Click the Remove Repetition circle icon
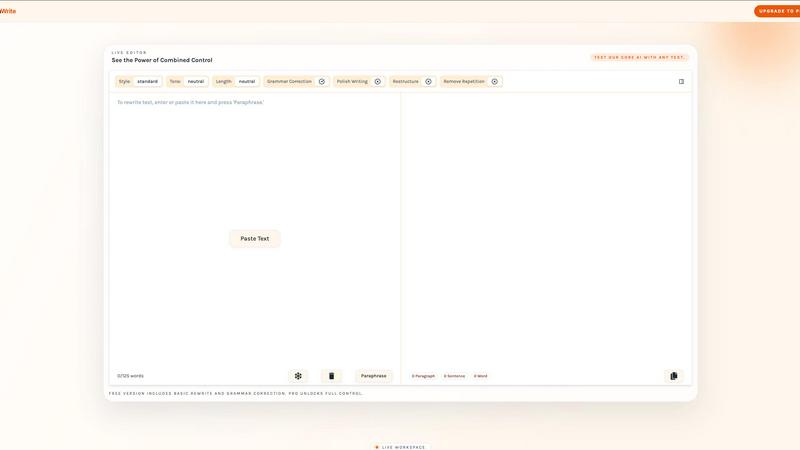The height and width of the screenshot is (450, 800). (x=494, y=82)
